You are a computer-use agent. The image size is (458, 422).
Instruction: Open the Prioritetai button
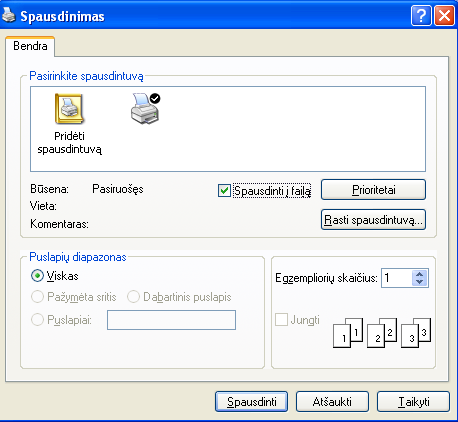pyautogui.click(x=373, y=190)
